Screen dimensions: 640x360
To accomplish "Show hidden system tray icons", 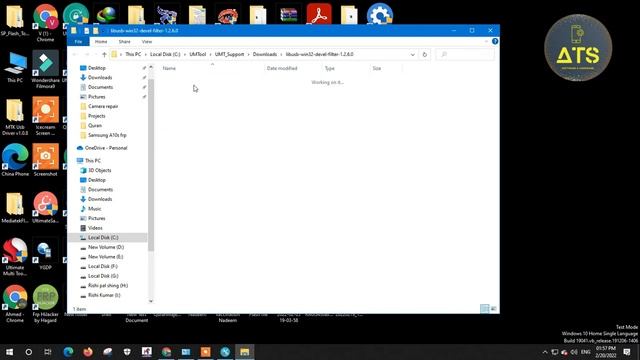I will [544, 352].
